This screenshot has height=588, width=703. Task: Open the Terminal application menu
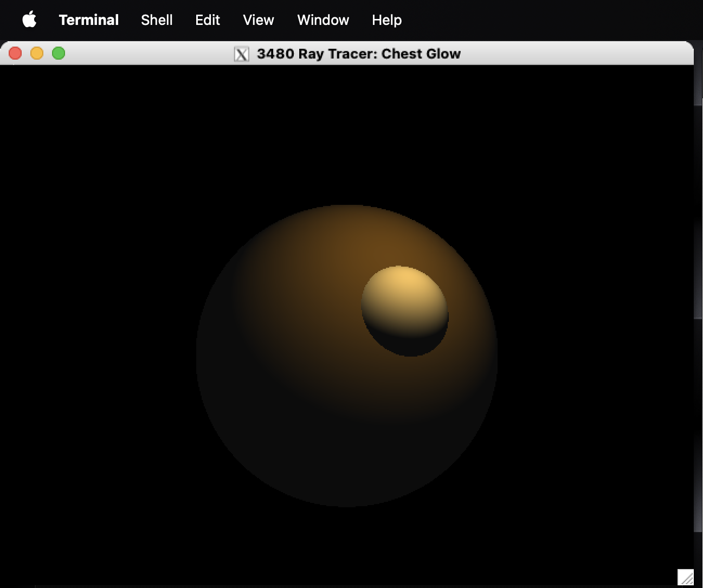88,20
